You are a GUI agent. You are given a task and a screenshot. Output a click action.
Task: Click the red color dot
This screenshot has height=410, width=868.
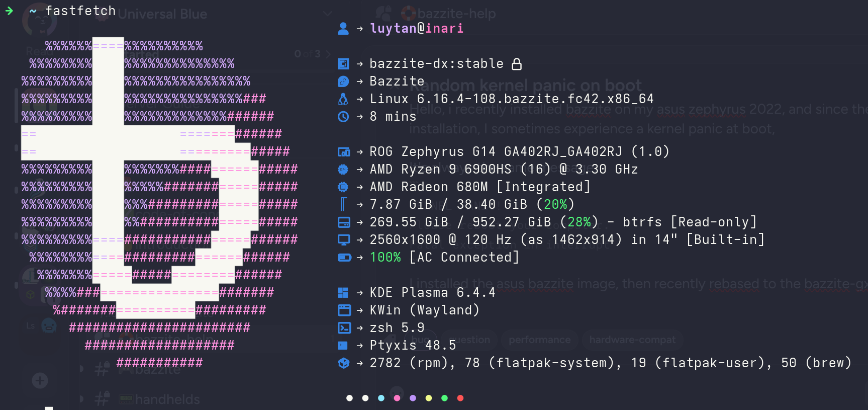click(460, 398)
